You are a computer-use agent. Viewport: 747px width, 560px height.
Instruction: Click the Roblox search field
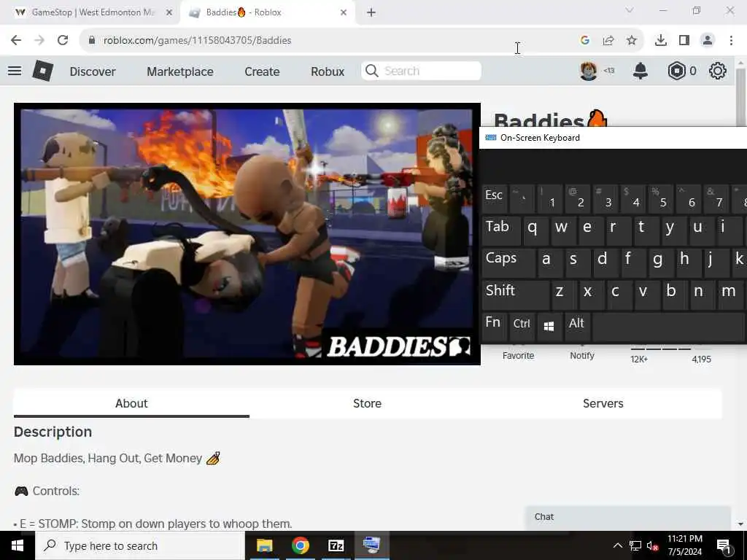coord(421,71)
